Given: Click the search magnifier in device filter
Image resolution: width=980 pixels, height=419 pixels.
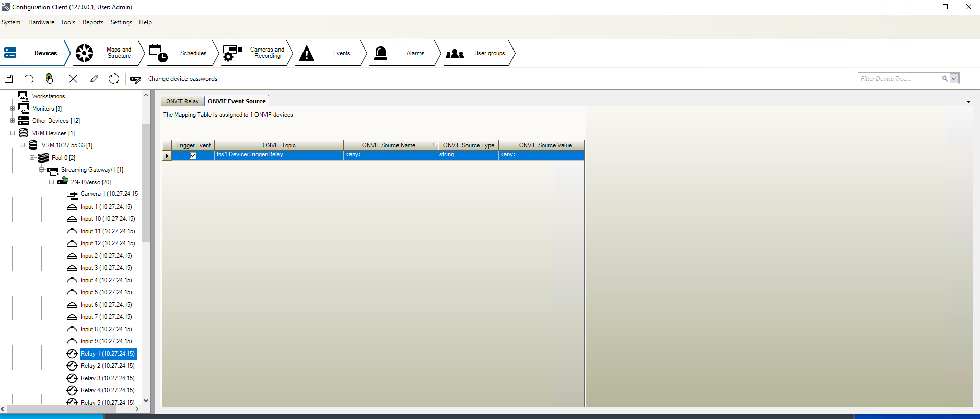Looking at the screenshot, I should click(x=945, y=79).
